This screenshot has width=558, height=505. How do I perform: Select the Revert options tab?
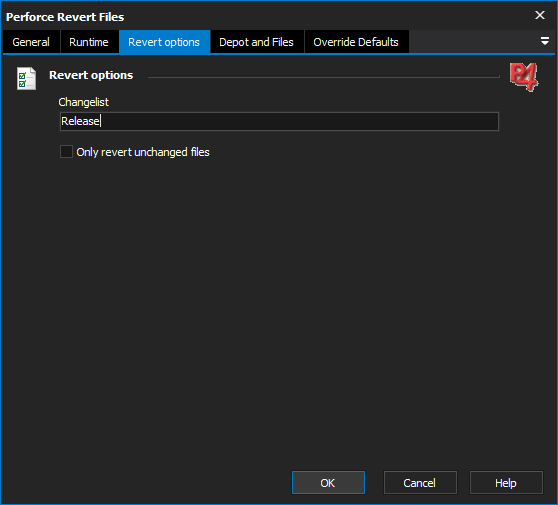tap(164, 42)
